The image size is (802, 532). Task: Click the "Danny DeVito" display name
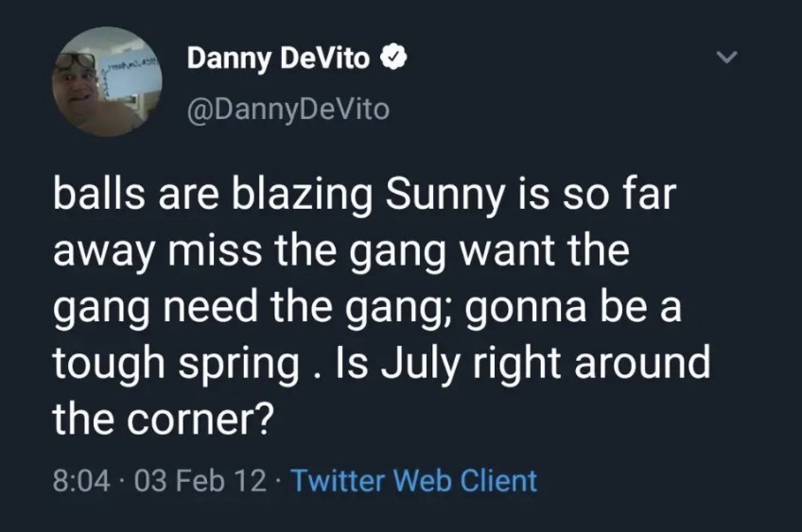tap(279, 59)
